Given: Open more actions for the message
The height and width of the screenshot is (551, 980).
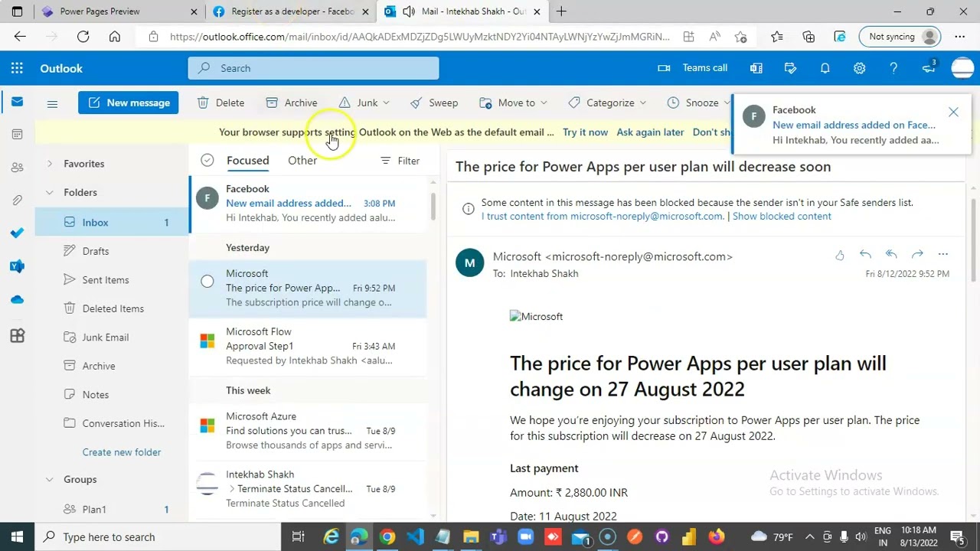Looking at the screenshot, I should (x=943, y=255).
